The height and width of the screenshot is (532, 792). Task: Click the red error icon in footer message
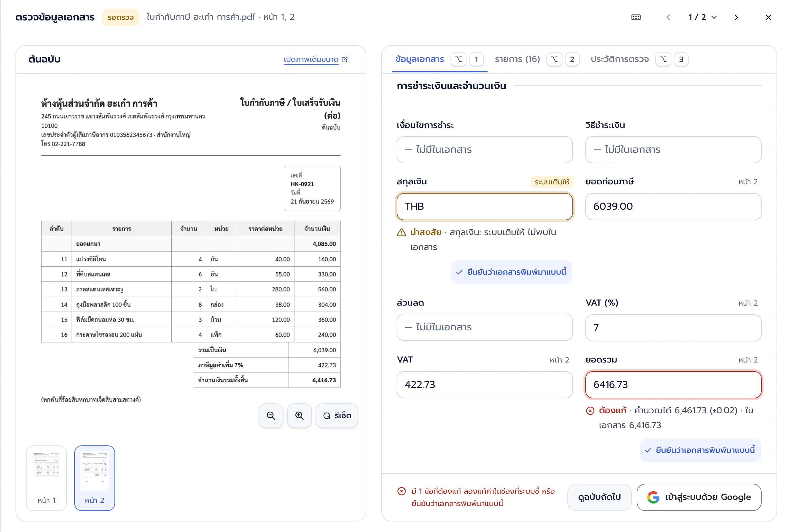point(402,491)
